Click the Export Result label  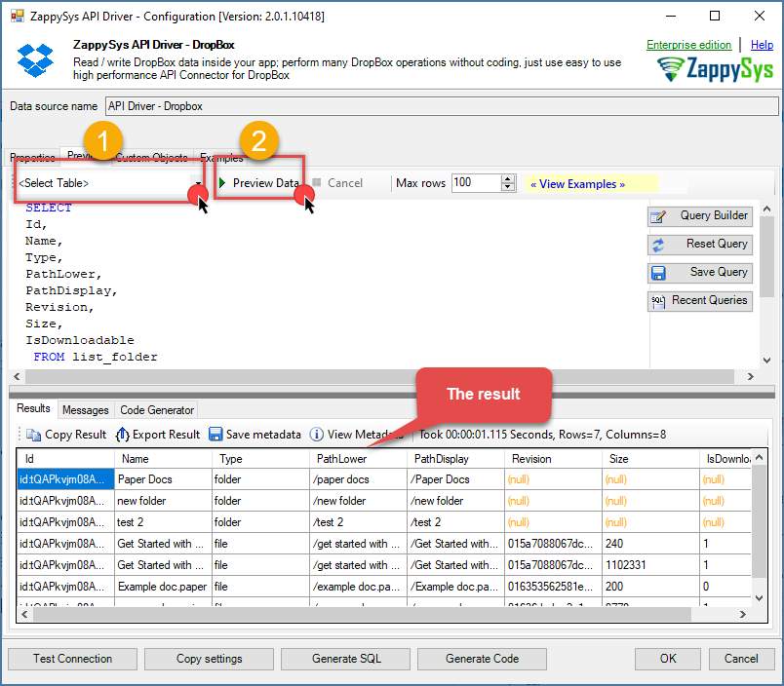click(x=166, y=435)
